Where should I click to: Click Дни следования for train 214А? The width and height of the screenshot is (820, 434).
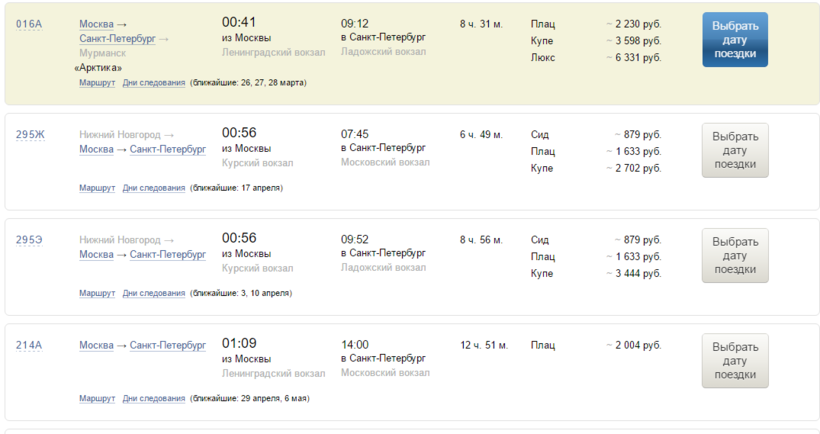154,399
